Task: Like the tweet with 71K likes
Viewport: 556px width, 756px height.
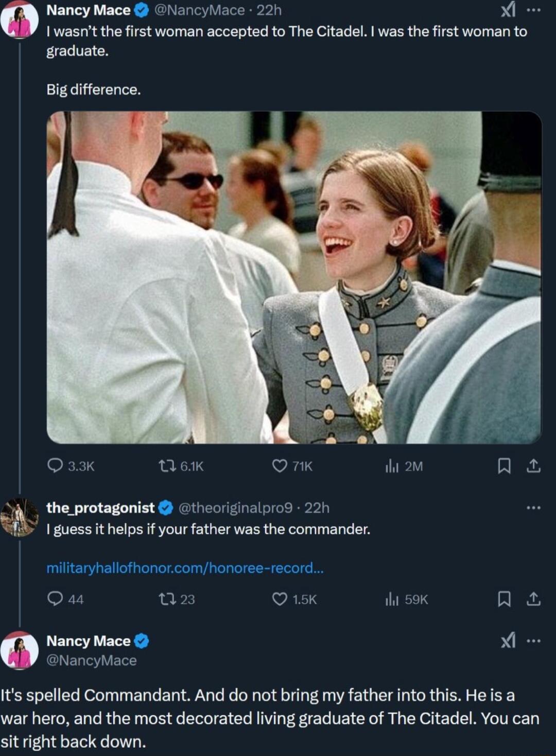Action: click(280, 466)
